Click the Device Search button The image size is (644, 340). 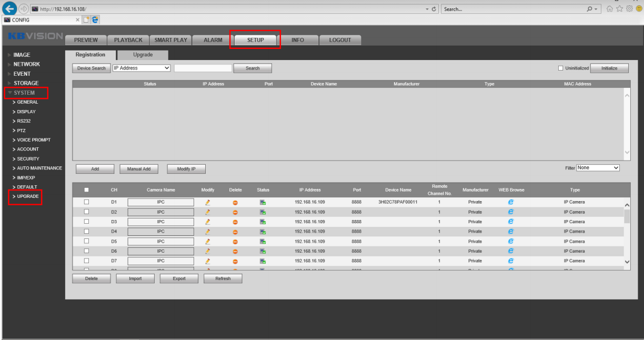click(x=91, y=68)
